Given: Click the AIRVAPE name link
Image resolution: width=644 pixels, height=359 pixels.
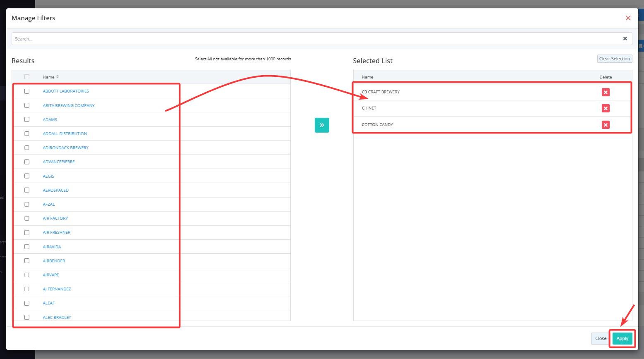Looking at the screenshot, I should tap(51, 275).
